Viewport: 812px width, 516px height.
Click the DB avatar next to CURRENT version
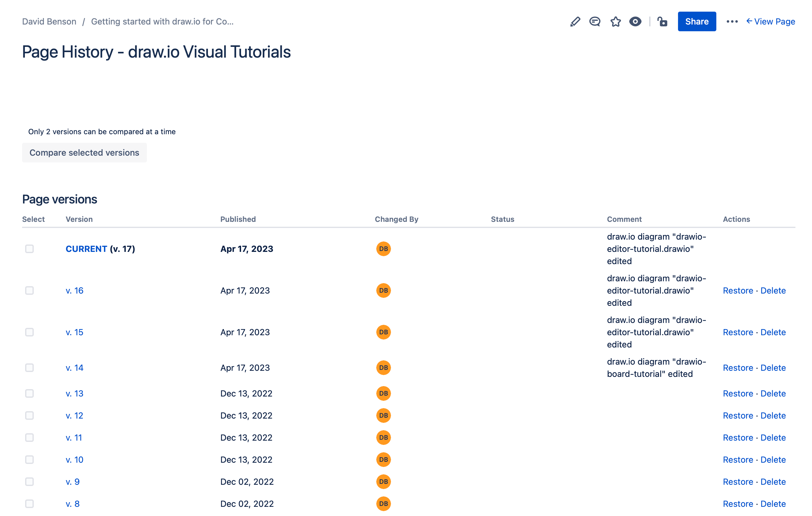click(383, 249)
